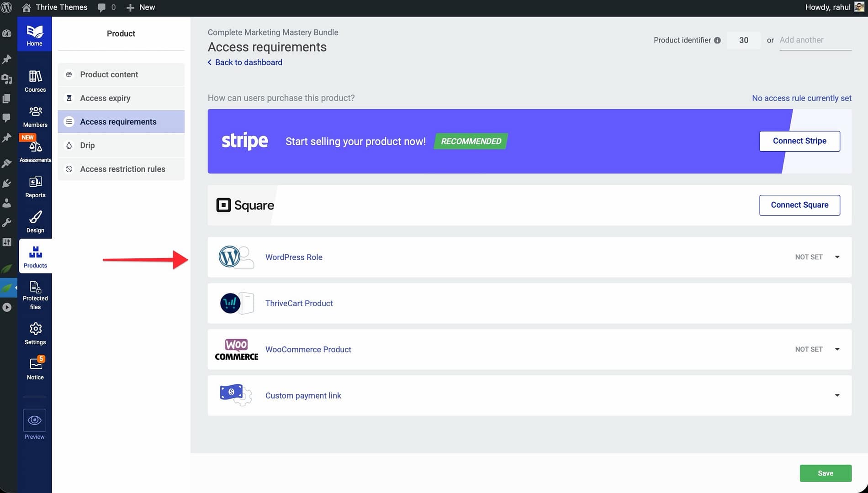Image resolution: width=868 pixels, height=493 pixels.
Task: Open the Design brush icon
Action: pos(35,218)
